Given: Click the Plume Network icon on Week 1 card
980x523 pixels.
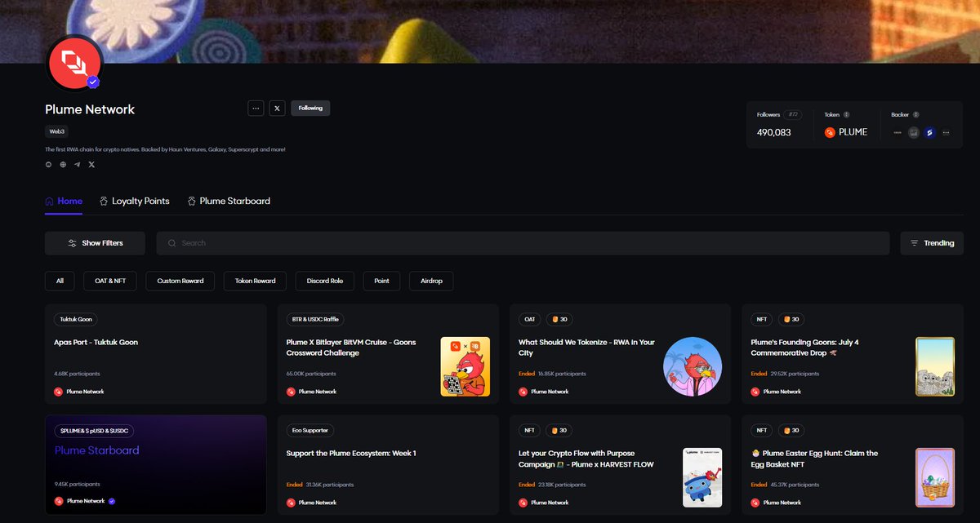Looking at the screenshot, I should click(292, 503).
